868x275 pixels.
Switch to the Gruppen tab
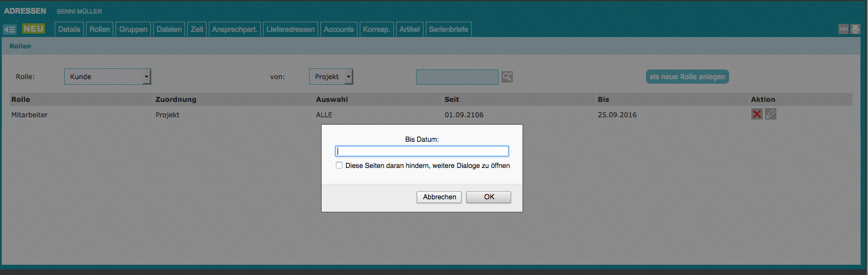[134, 30]
